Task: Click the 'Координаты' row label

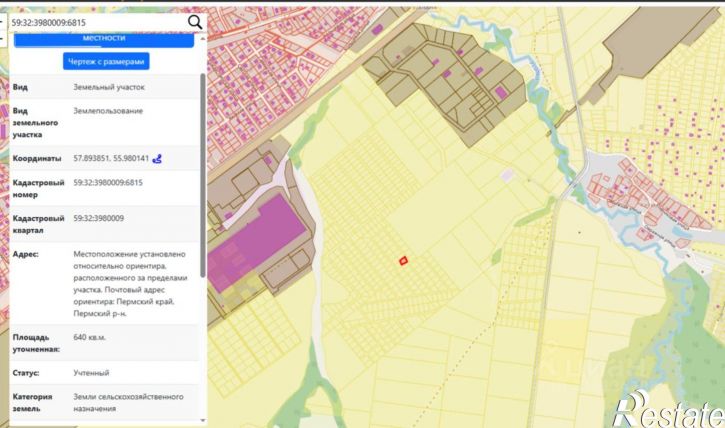Action: coord(37,159)
